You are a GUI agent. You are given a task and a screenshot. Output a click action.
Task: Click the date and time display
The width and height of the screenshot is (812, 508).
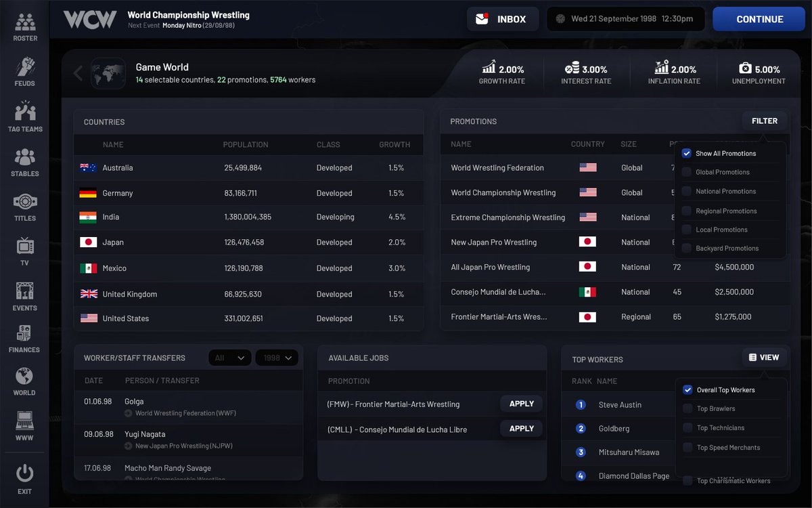coord(625,19)
